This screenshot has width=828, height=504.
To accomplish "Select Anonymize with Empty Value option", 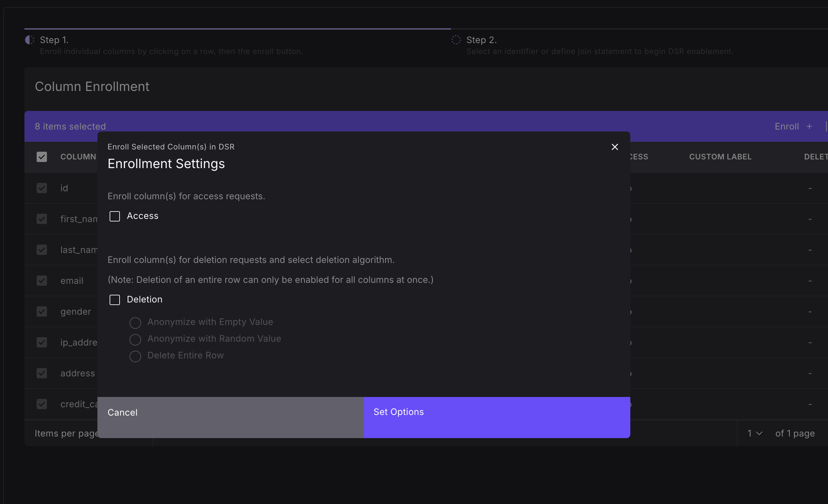I will [x=135, y=323].
